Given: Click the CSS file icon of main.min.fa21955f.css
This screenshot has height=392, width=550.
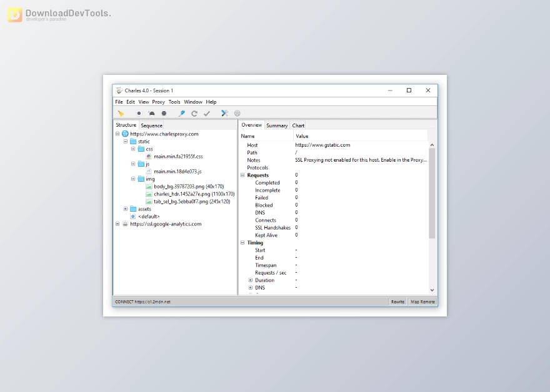Looking at the screenshot, I should (x=149, y=157).
